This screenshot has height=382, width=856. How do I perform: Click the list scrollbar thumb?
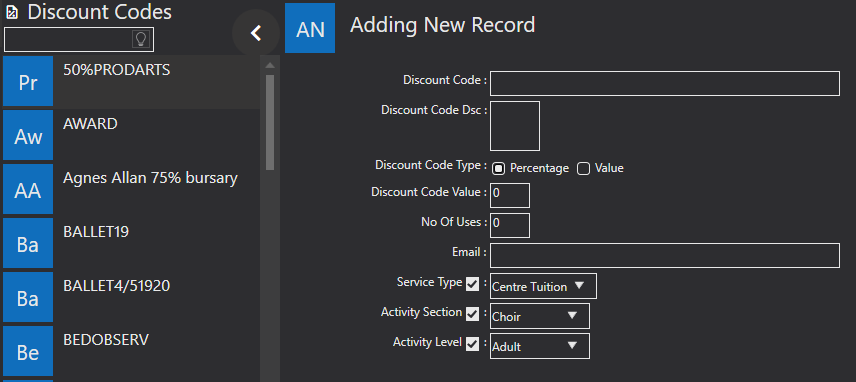(x=270, y=122)
